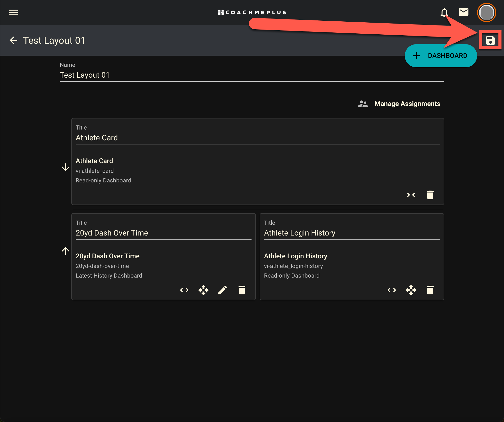Move the 20yd Dash row up
504x422 pixels.
coord(65,251)
